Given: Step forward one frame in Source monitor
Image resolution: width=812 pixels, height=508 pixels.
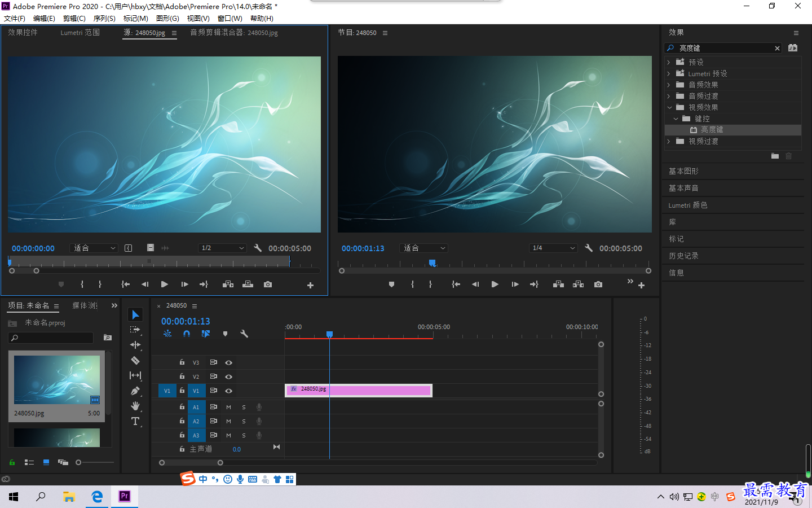Looking at the screenshot, I should 184,284.
